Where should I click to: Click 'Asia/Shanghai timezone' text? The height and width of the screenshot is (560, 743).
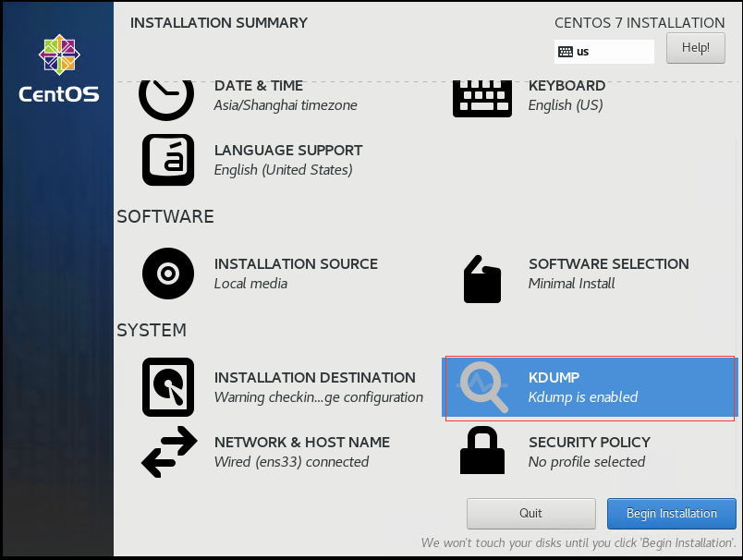click(x=286, y=105)
